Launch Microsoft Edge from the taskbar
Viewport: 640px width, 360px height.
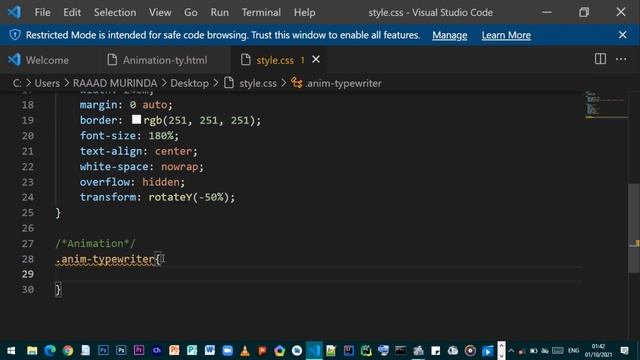click(50, 351)
